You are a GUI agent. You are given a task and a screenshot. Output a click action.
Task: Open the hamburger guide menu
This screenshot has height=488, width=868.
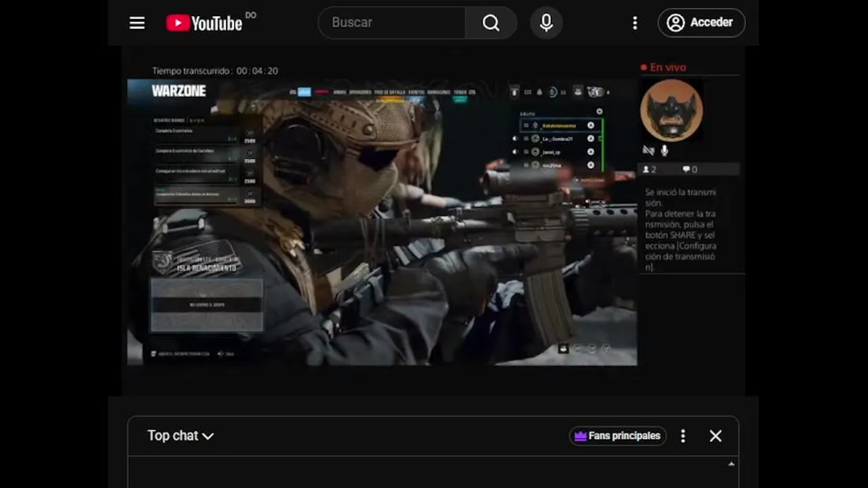click(137, 23)
